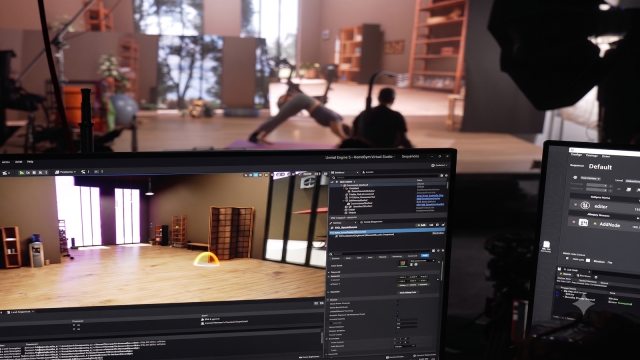Screen dimensions: 640x360
Task: Open the menu item left of Help
Action: pyautogui.click(x=19, y=162)
